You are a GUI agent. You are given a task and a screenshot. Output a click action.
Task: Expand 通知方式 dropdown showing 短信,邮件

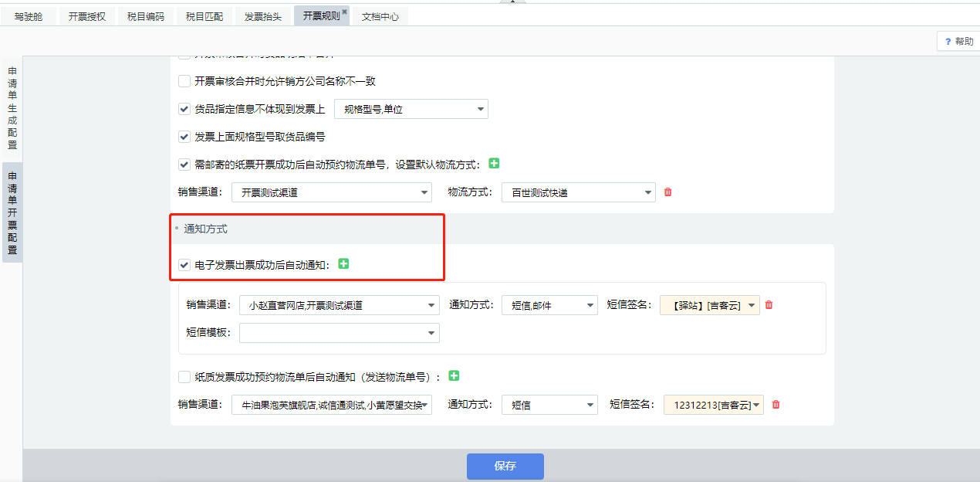click(549, 305)
